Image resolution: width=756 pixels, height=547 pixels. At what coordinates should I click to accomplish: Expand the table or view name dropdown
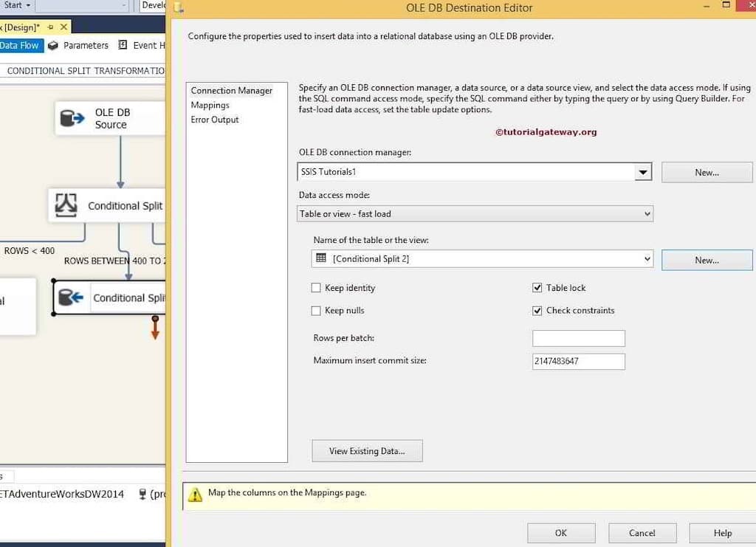coord(647,259)
